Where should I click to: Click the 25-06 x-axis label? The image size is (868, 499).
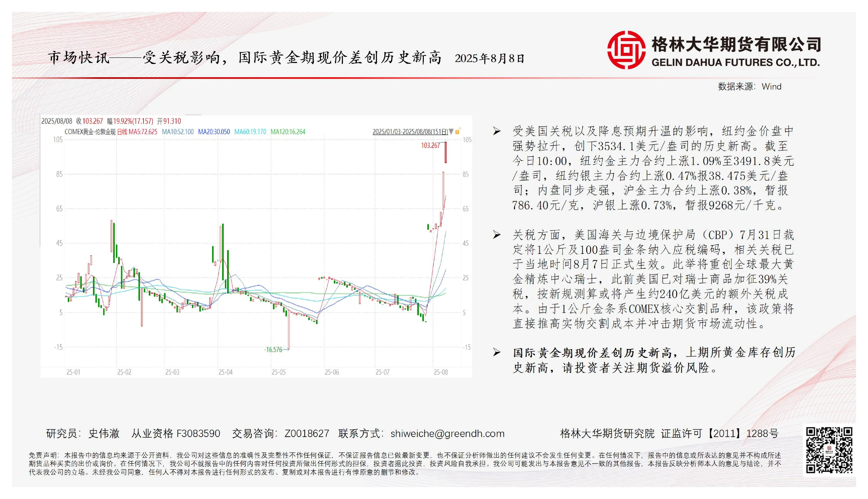tap(332, 372)
